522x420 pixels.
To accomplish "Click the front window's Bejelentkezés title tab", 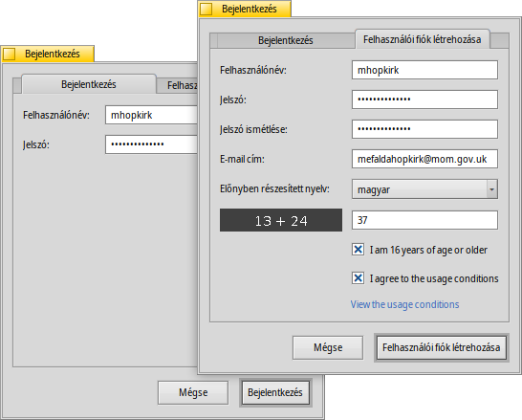I will click(245, 9).
